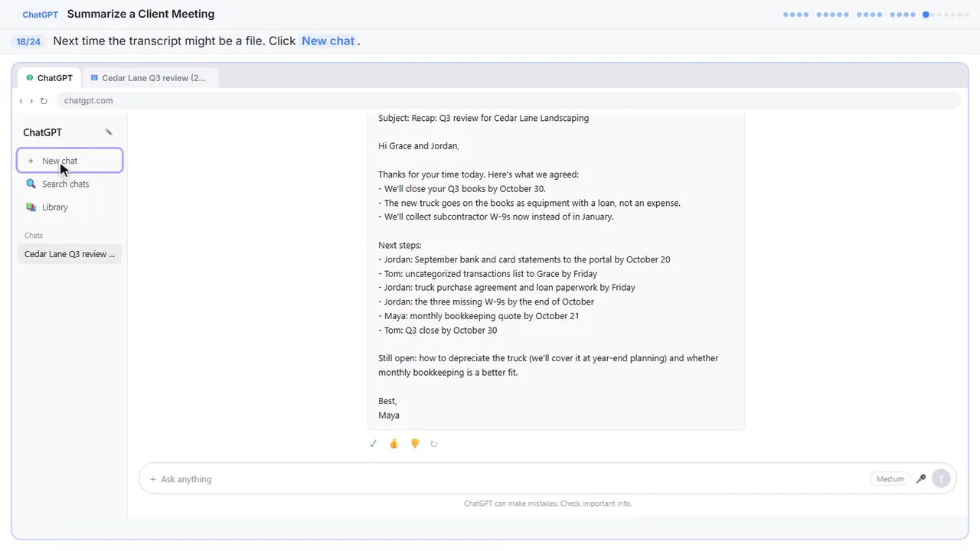The width and height of the screenshot is (980, 551).
Task: Click the greeting 'Hi Grace and Jordan,'
Action: pos(419,146)
